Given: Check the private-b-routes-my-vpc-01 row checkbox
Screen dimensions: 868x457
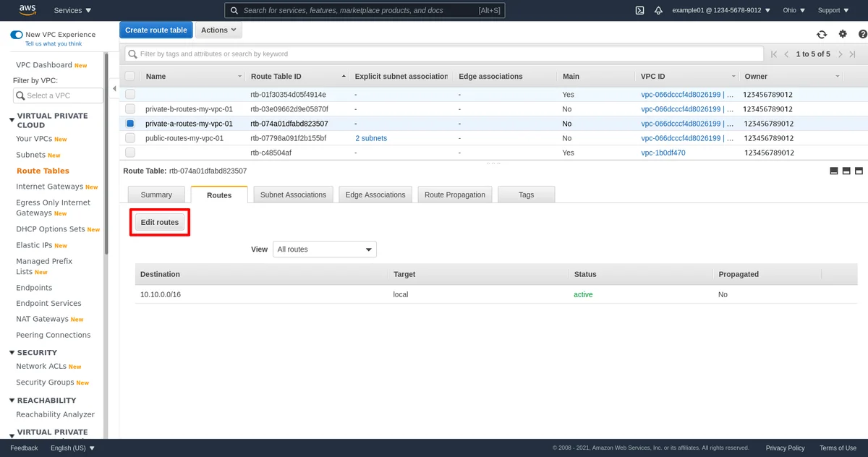Looking at the screenshot, I should click(130, 109).
